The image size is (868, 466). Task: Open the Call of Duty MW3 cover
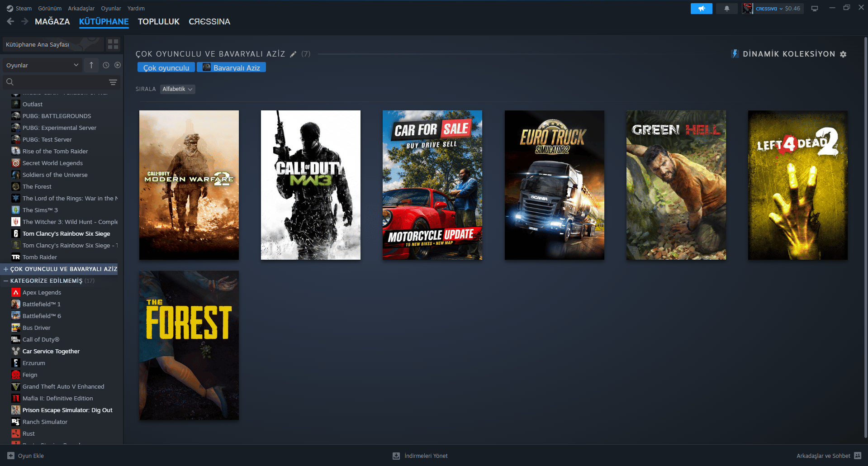311,185
